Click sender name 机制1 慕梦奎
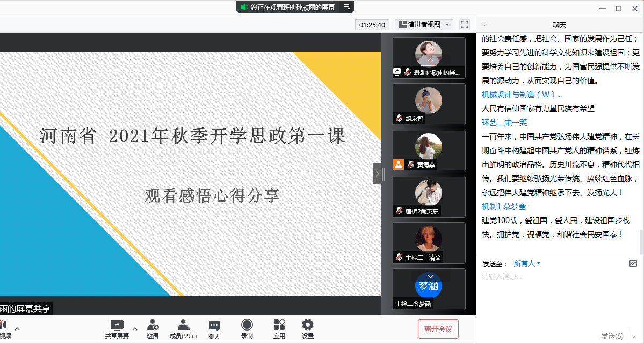 pos(504,206)
